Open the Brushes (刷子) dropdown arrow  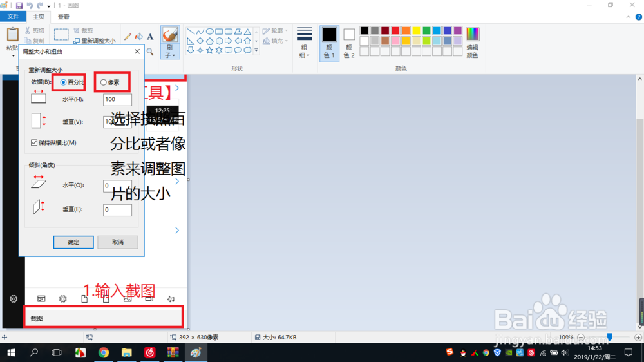pos(174,55)
